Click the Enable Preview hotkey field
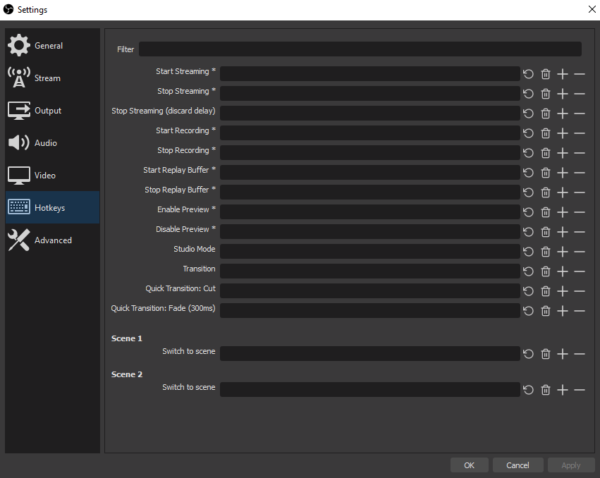This screenshot has height=478, width=600. click(x=370, y=212)
